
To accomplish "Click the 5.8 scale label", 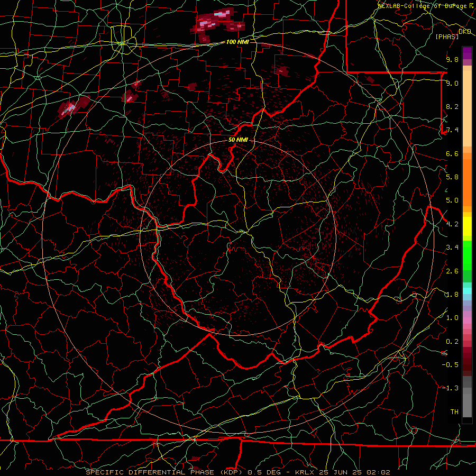I will 452,177.
